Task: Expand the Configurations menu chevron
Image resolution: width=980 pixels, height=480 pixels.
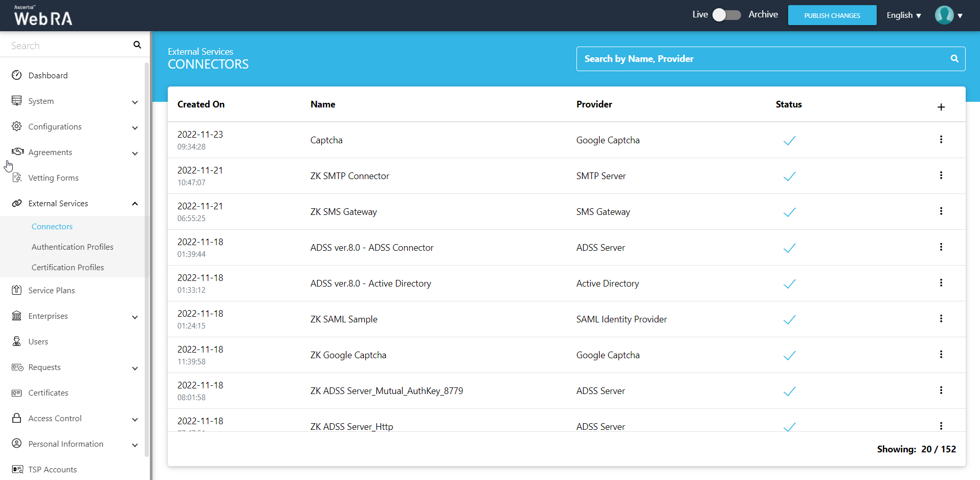Action: click(135, 127)
